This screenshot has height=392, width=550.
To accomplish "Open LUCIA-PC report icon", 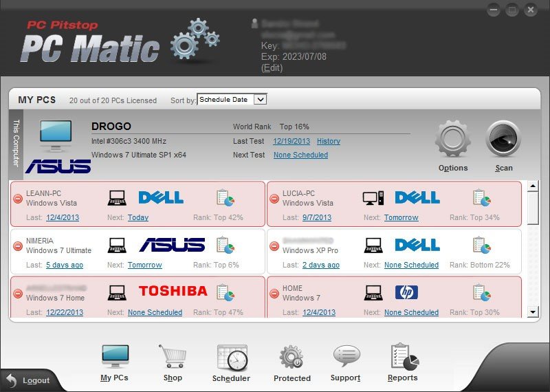I will 482,197.
